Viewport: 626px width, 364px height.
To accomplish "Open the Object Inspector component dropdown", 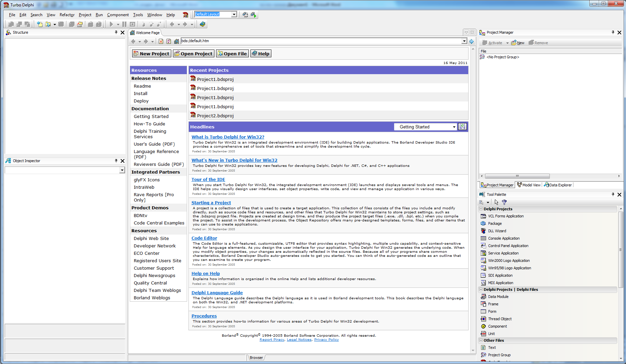I will coord(122,171).
